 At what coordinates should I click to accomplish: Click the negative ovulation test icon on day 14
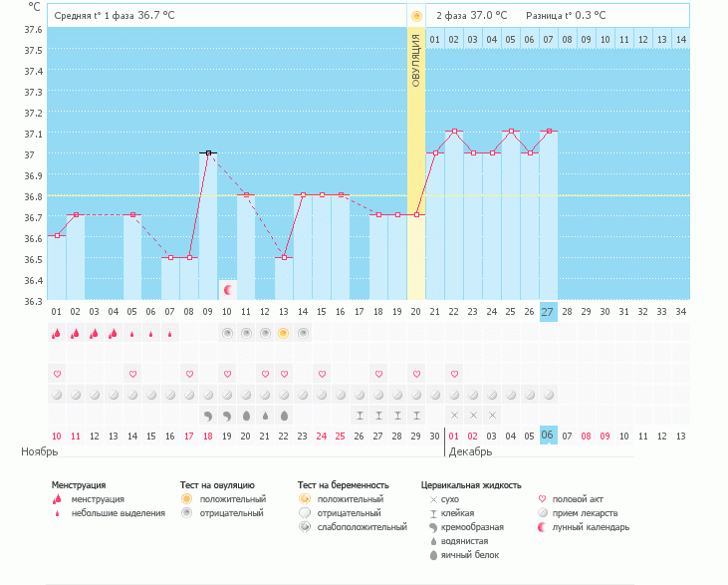[303, 333]
